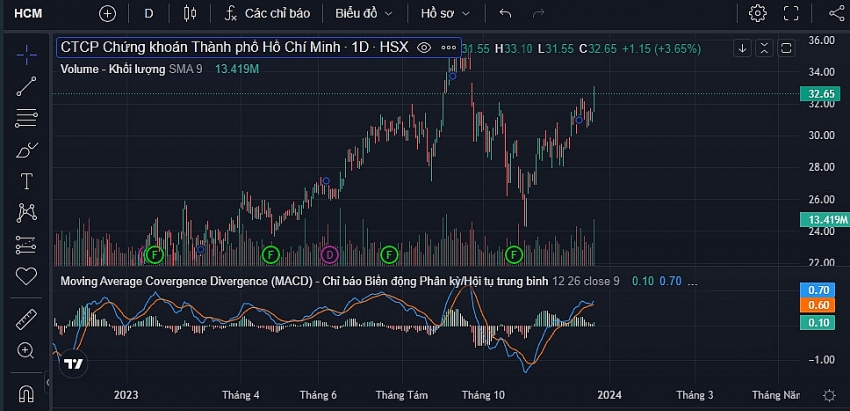
Task: Click the MACD indicator legend title
Action: click(304, 281)
